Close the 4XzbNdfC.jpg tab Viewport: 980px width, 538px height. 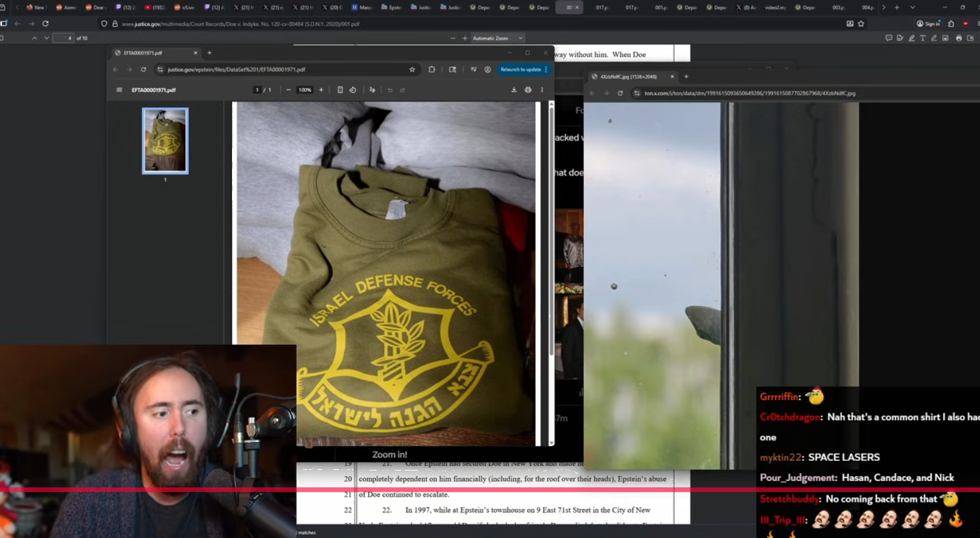[672, 76]
